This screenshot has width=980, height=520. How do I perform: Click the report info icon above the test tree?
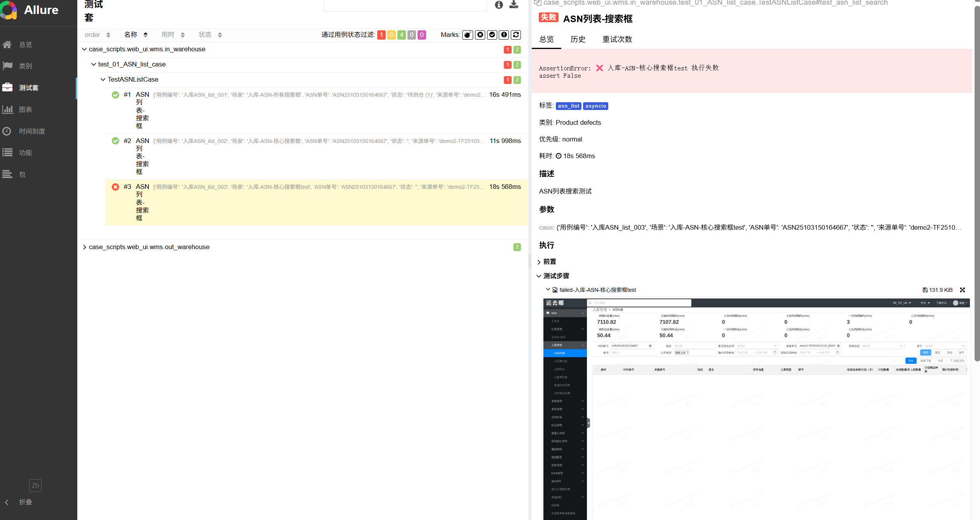point(499,5)
